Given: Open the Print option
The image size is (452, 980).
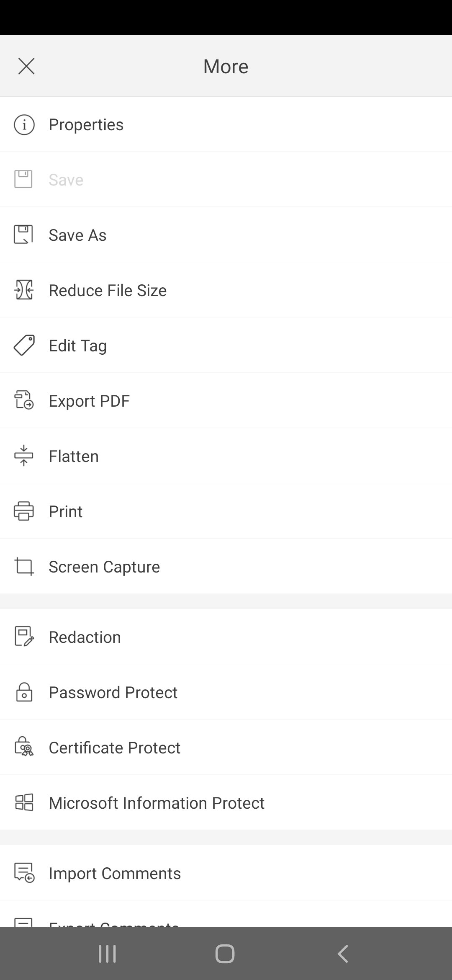Looking at the screenshot, I should (x=226, y=511).
